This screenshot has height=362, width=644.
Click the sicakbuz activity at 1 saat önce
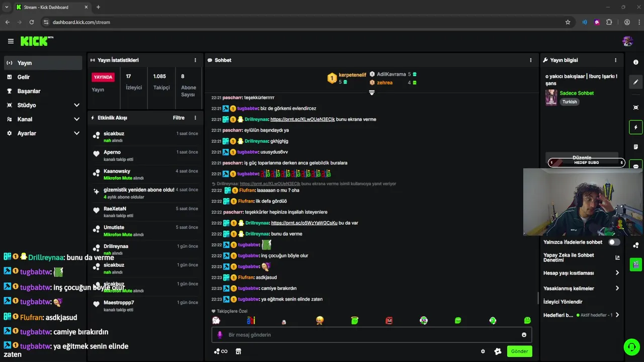click(145, 137)
